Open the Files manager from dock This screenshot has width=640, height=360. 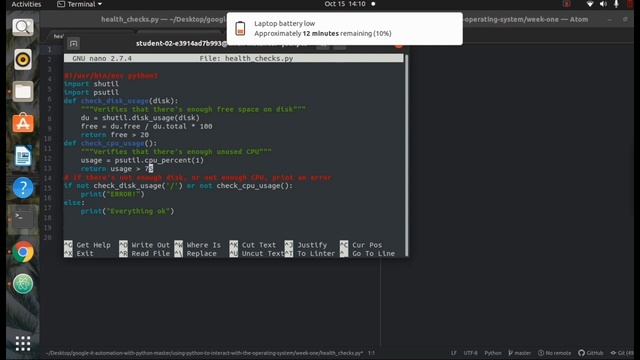pos(23,91)
